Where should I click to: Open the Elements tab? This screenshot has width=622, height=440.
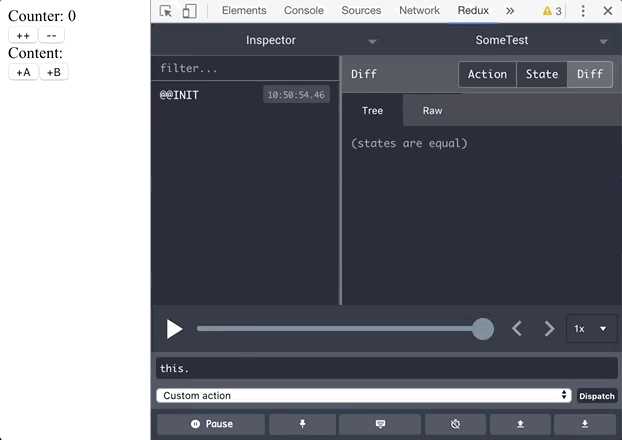point(244,10)
